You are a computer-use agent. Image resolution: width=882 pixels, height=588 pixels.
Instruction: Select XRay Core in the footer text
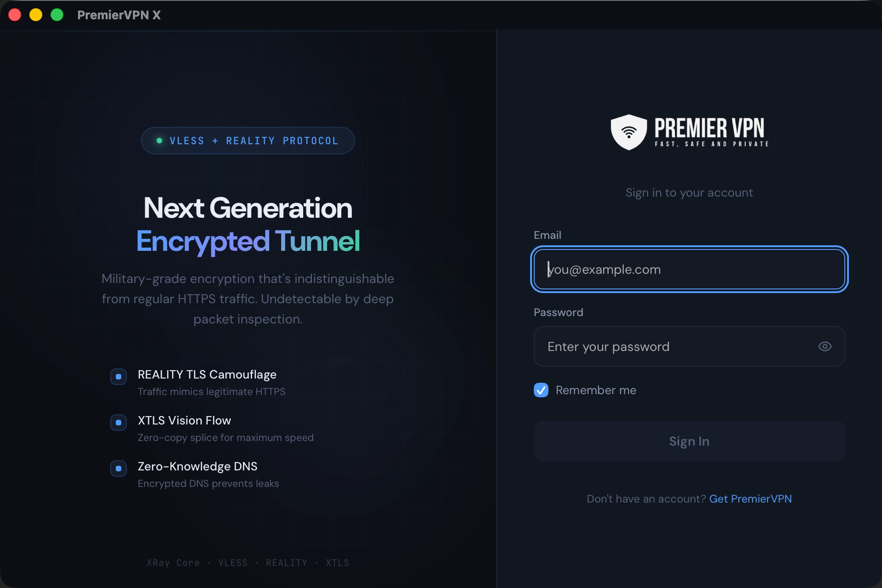173,562
